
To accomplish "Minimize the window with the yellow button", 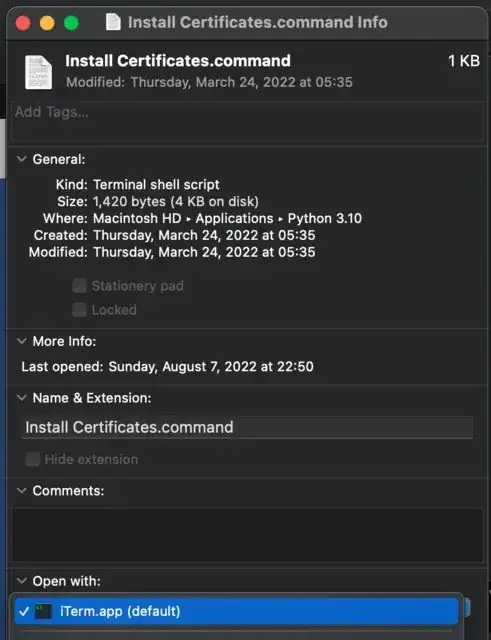I will 47,23.
